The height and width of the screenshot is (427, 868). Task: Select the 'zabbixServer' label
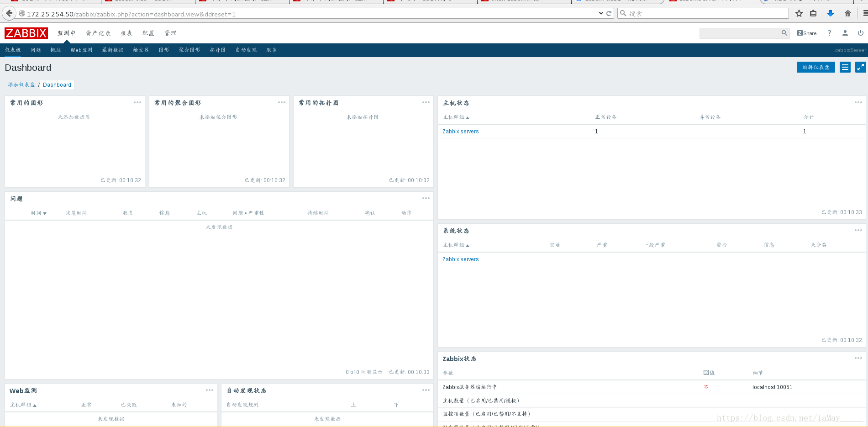(x=850, y=50)
